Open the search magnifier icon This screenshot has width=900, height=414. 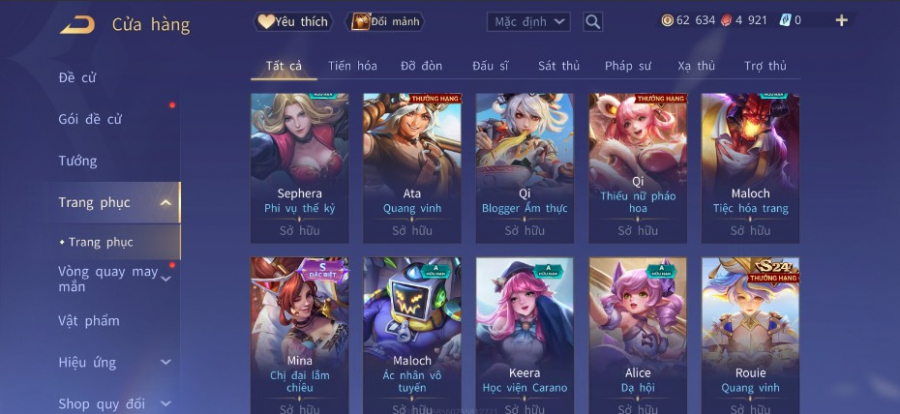(x=593, y=22)
